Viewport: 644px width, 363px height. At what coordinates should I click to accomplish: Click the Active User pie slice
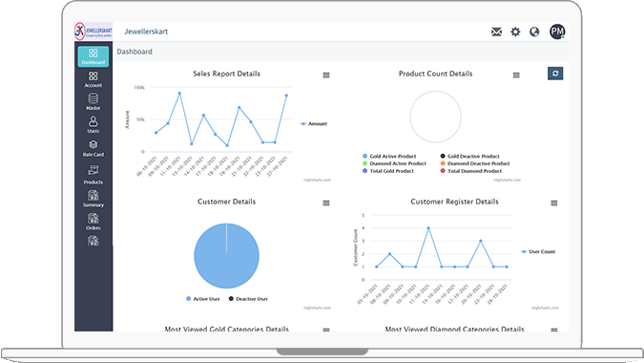tap(227, 256)
